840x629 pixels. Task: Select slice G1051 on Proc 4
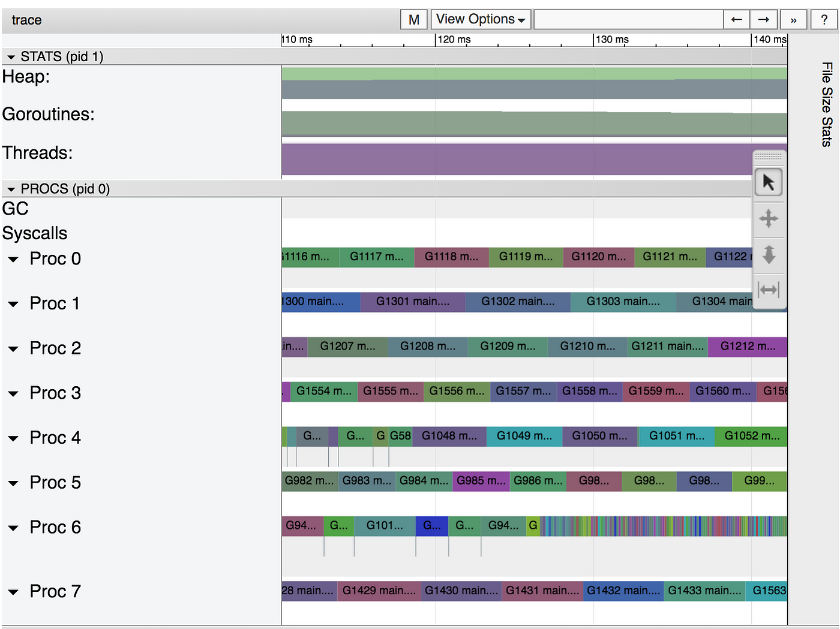[677, 436]
